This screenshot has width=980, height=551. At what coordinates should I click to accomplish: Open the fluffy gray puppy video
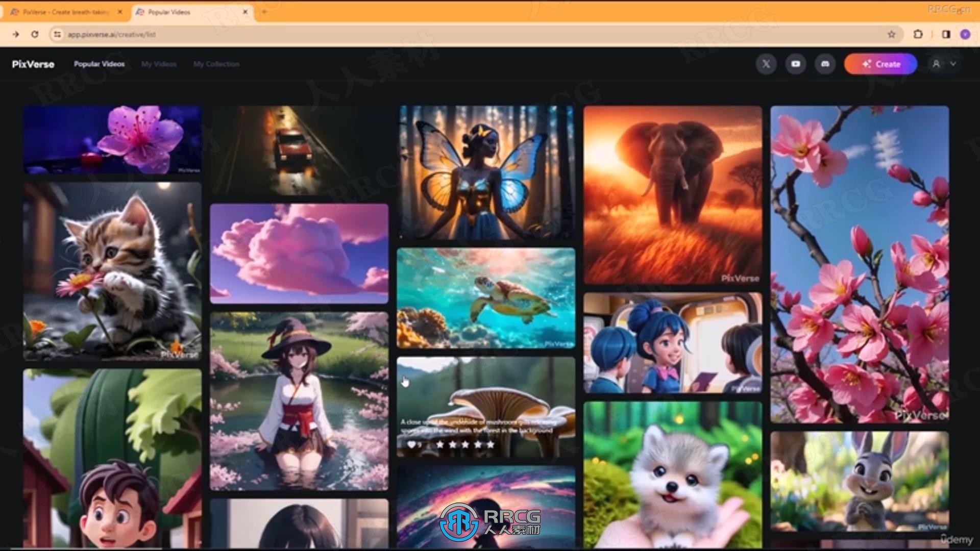(x=673, y=475)
